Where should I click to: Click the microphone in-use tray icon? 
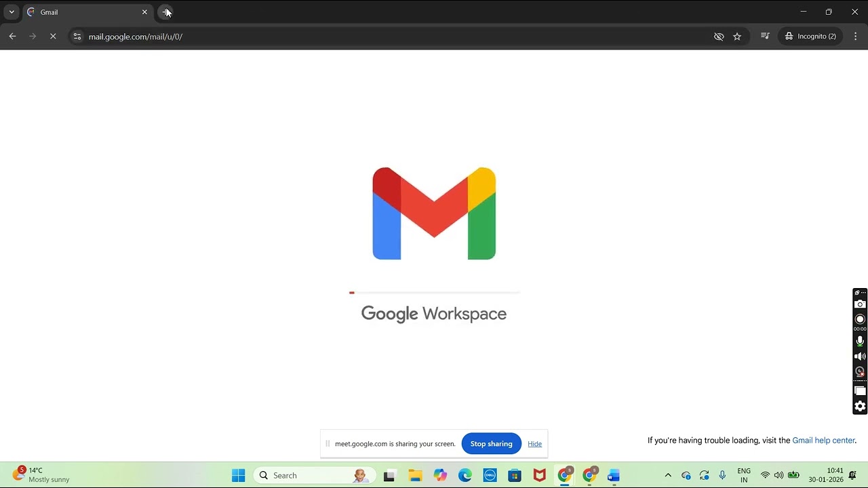coord(722,476)
